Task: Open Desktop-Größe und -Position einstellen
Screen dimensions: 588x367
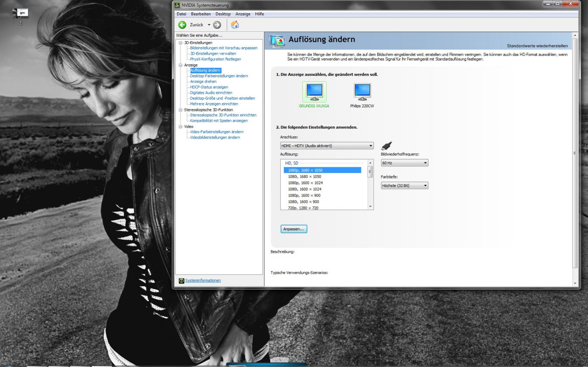Action: (x=222, y=98)
